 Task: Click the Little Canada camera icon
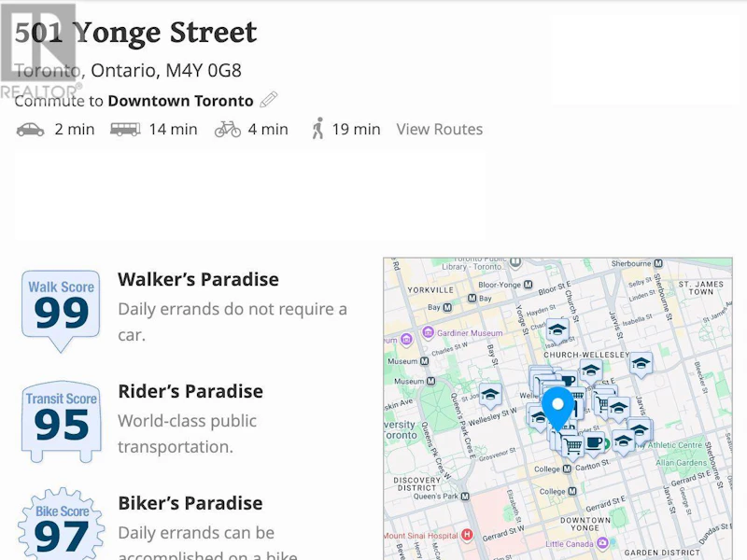pyautogui.click(x=602, y=543)
